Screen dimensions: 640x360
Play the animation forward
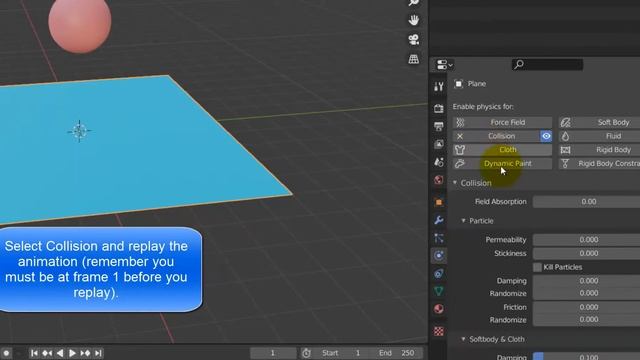click(x=72, y=353)
